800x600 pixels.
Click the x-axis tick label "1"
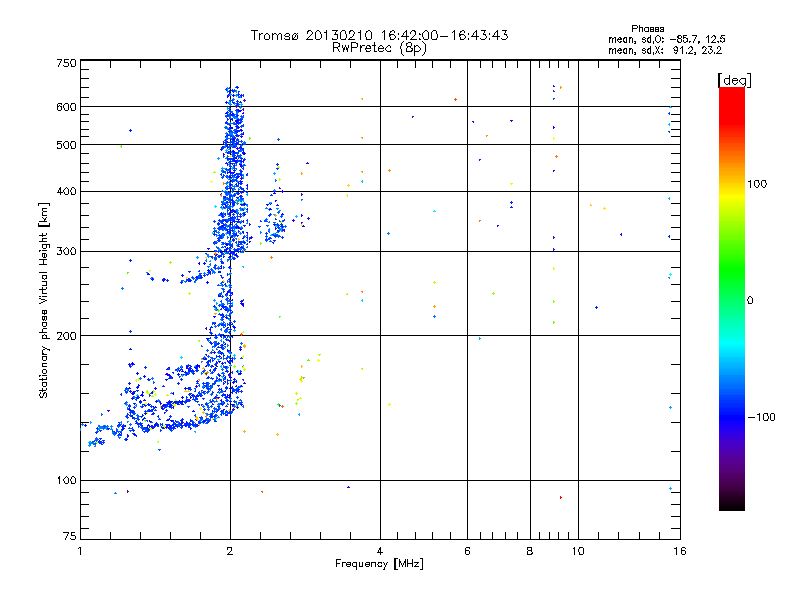click(x=80, y=551)
